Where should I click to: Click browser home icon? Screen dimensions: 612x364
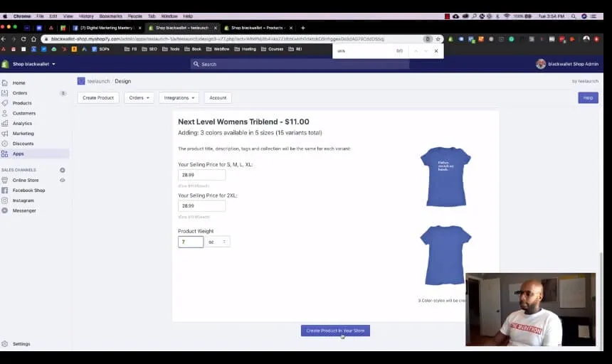(x=33, y=39)
